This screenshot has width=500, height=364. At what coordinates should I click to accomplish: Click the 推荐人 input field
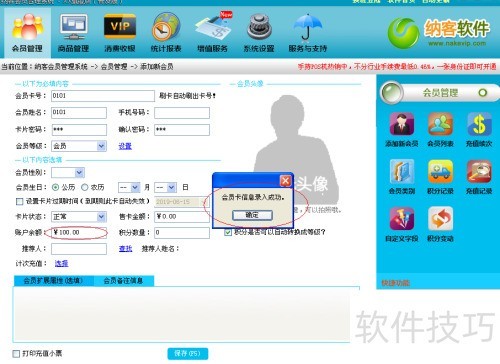[79, 249]
